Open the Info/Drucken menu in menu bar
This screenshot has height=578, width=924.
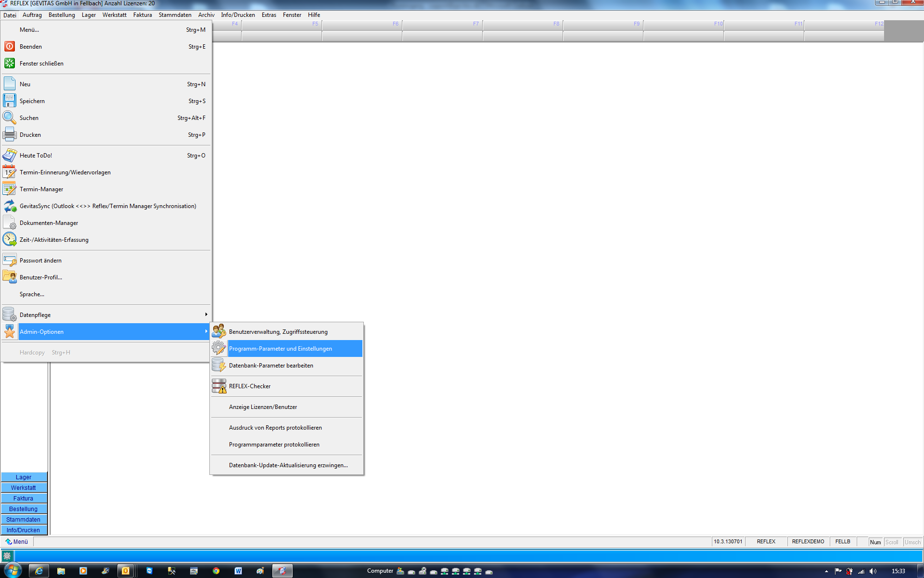tap(238, 15)
